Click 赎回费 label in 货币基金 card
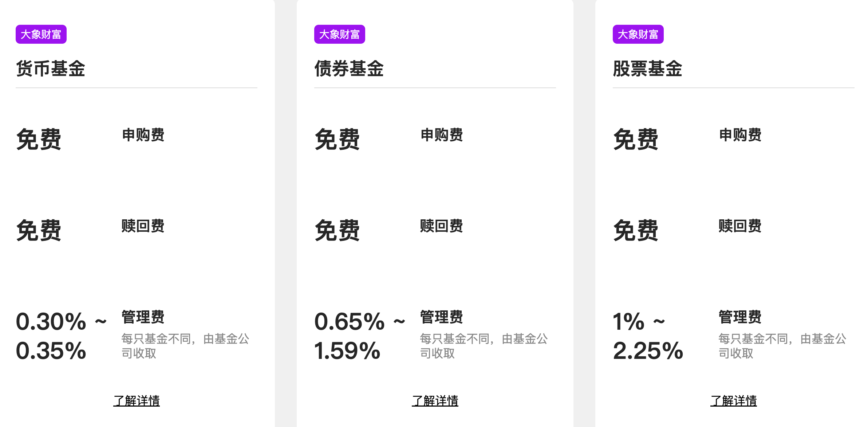This screenshot has height=427, width=868. [x=143, y=226]
